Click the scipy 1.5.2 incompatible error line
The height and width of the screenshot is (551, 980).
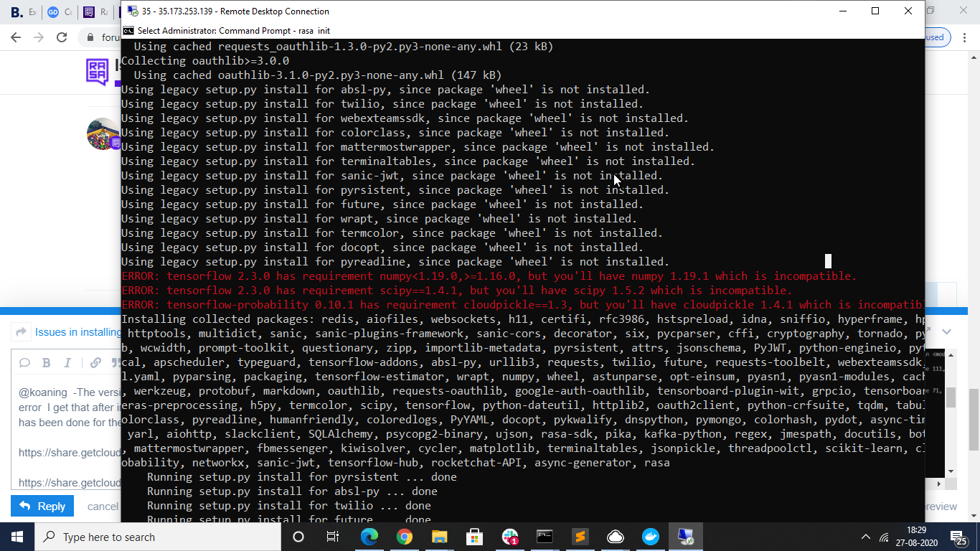coord(457,291)
